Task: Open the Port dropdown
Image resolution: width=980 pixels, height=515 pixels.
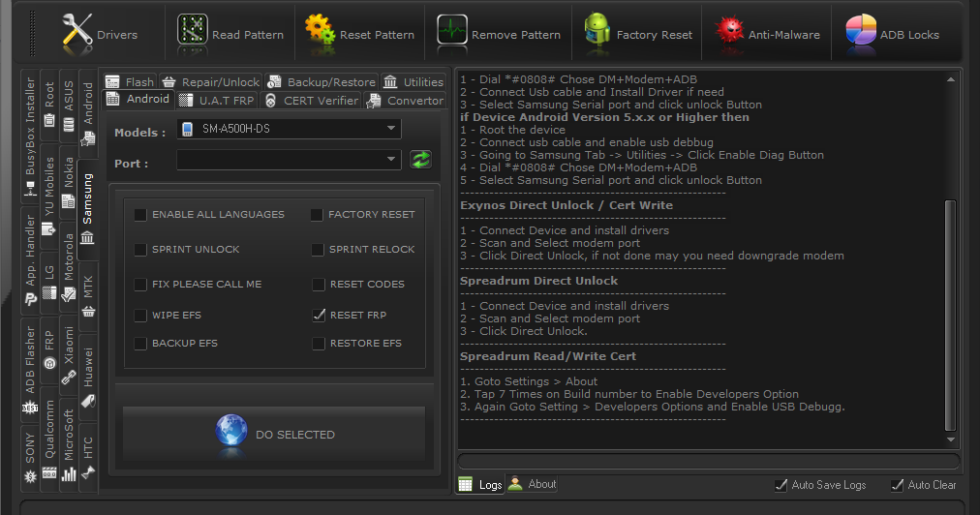Action: click(289, 160)
